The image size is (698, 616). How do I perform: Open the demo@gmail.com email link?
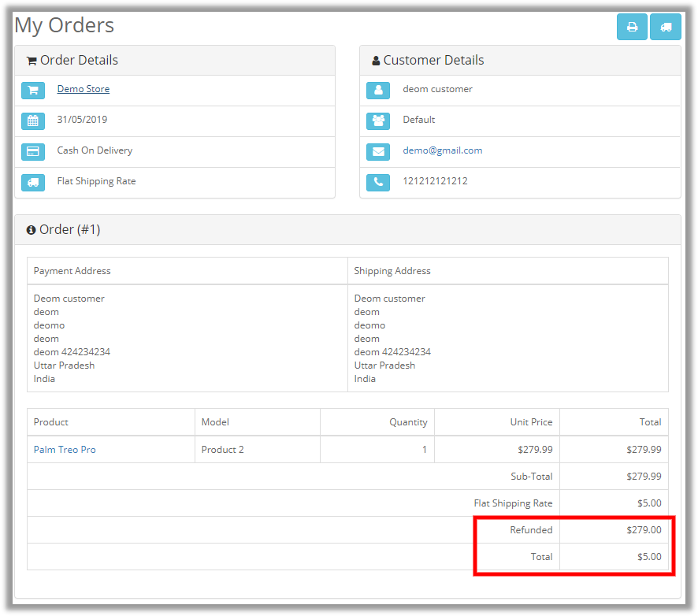pos(443,150)
